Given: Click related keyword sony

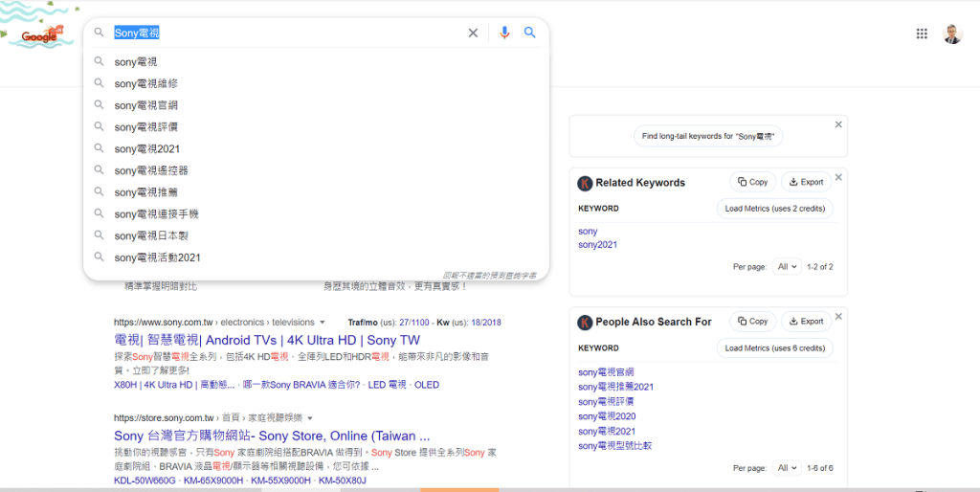Looking at the screenshot, I should point(588,232).
